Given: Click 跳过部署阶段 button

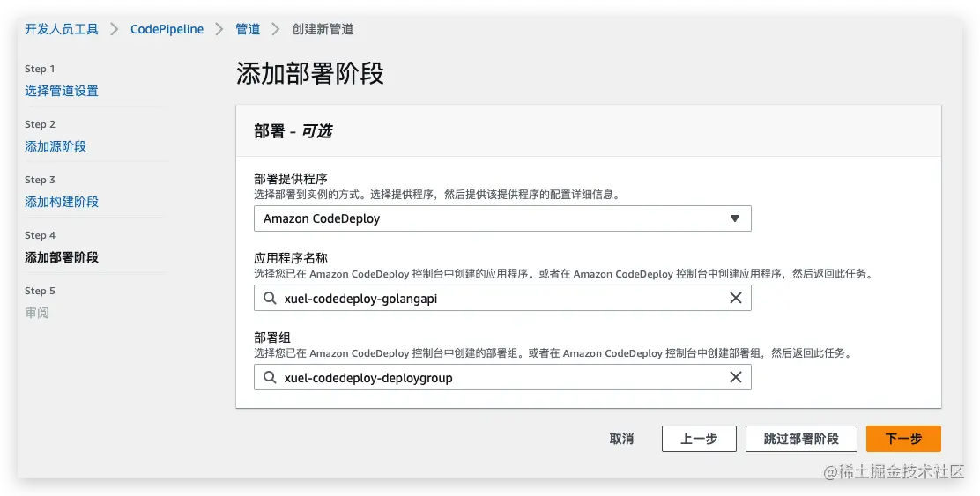Looking at the screenshot, I should (801, 439).
